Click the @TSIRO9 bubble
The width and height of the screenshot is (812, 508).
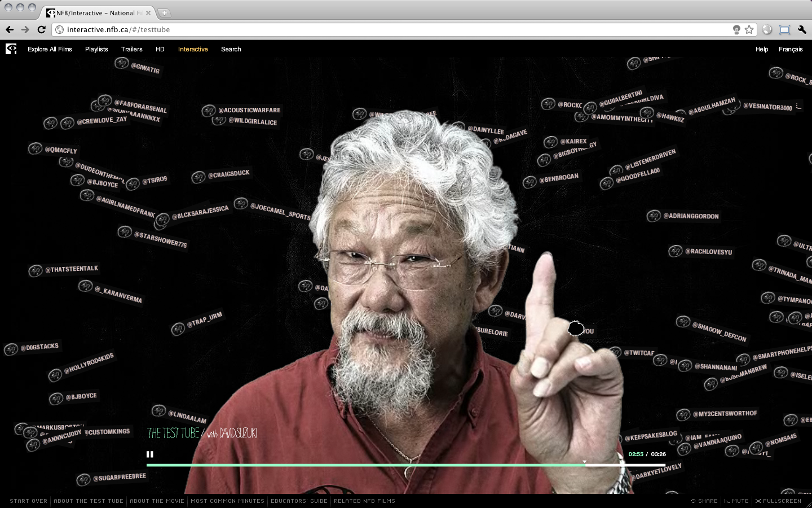(x=147, y=181)
